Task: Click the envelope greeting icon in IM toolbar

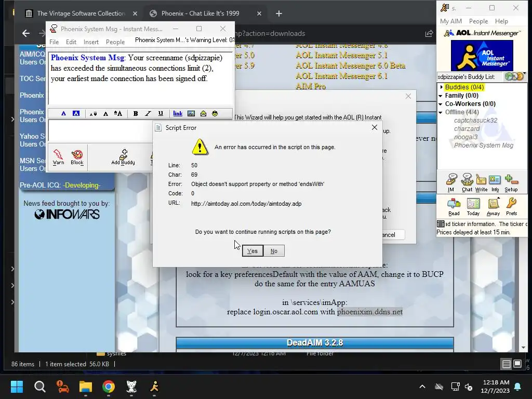Action: click(203, 114)
